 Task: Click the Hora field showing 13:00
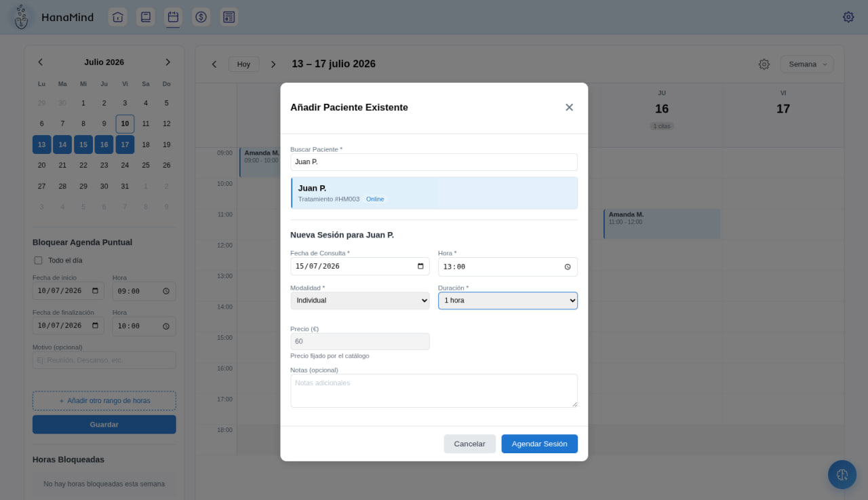click(x=508, y=267)
